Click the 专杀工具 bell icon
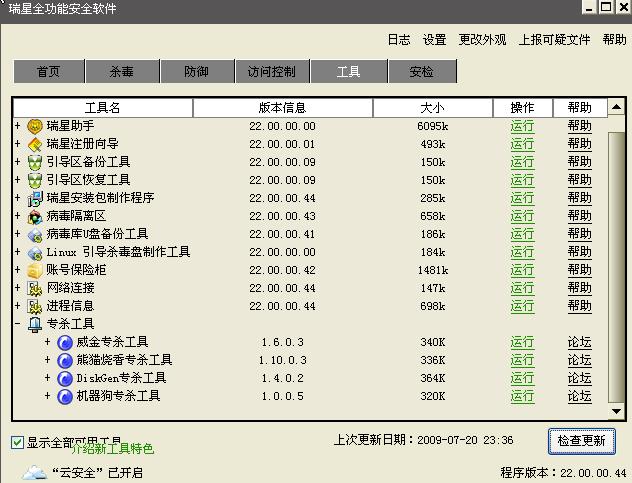Viewport: 632px width, 483px height. point(35,324)
